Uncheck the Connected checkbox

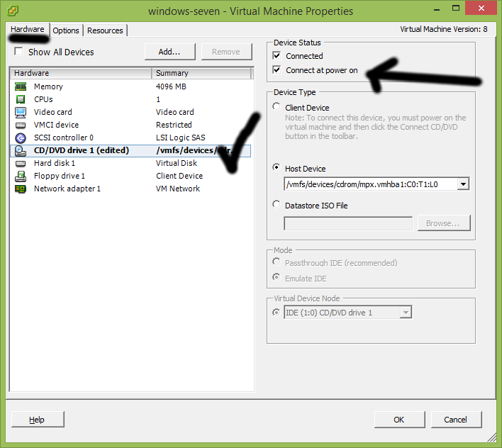point(277,56)
